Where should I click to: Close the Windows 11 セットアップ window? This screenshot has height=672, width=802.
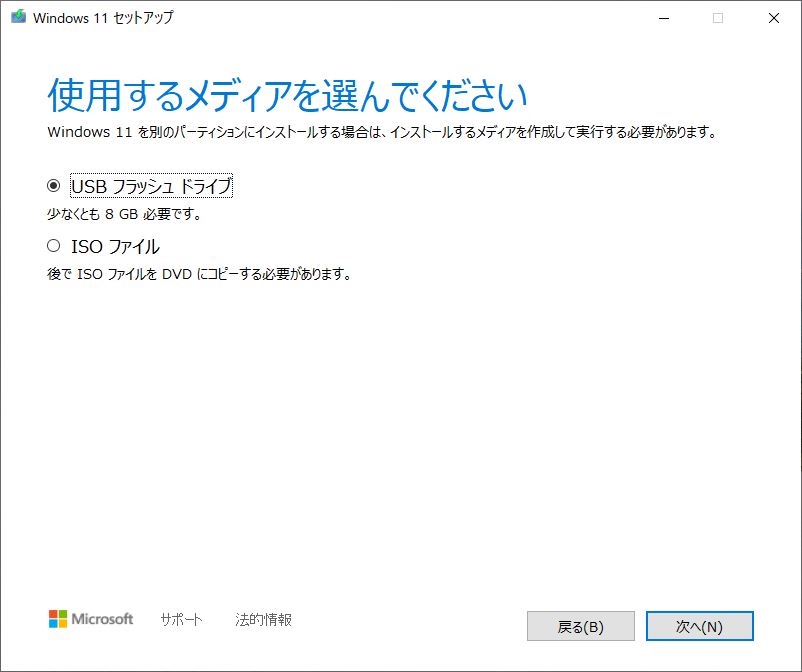coord(774,18)
